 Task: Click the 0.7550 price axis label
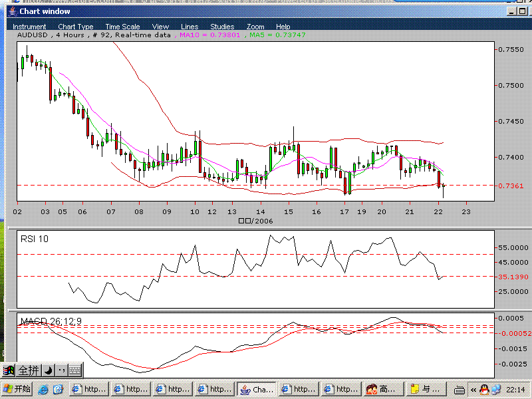coord(511,49)
